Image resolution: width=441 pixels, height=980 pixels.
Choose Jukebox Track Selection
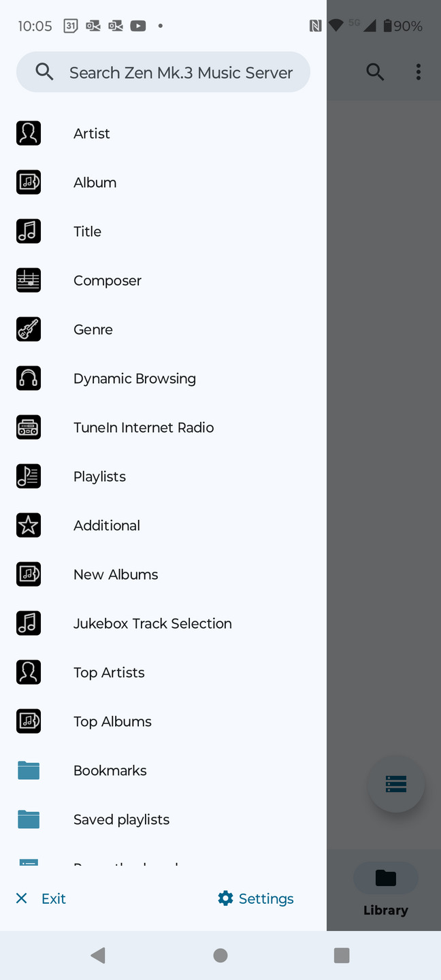163,623
